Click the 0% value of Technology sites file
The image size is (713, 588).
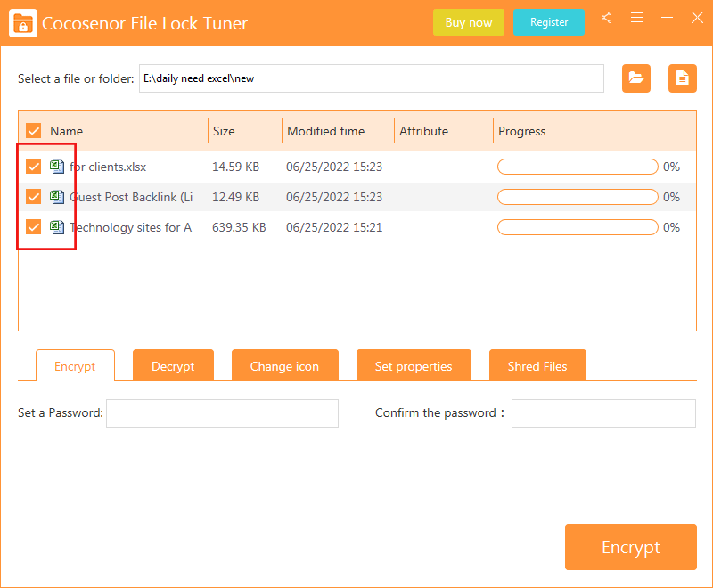[671, 227]
